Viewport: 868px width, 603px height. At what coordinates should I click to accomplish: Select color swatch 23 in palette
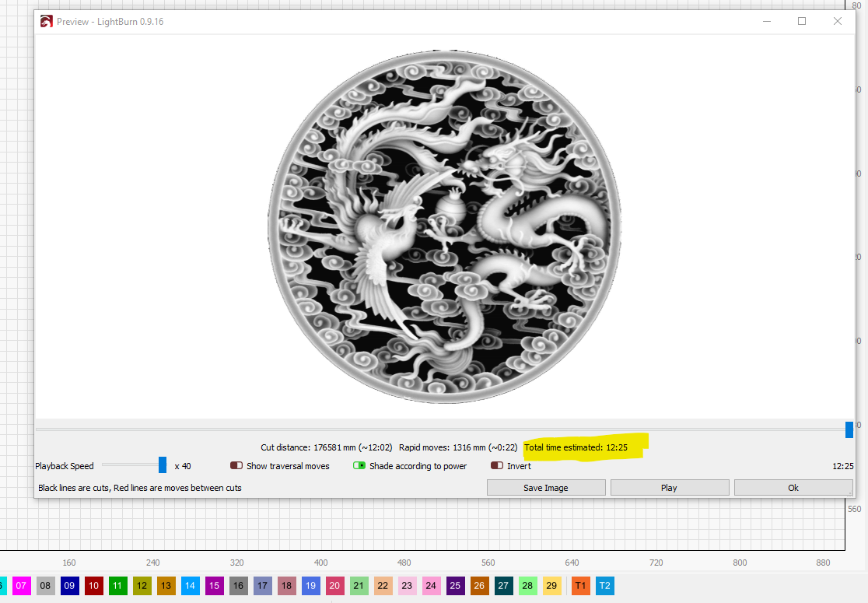click(x=407, y=586)
